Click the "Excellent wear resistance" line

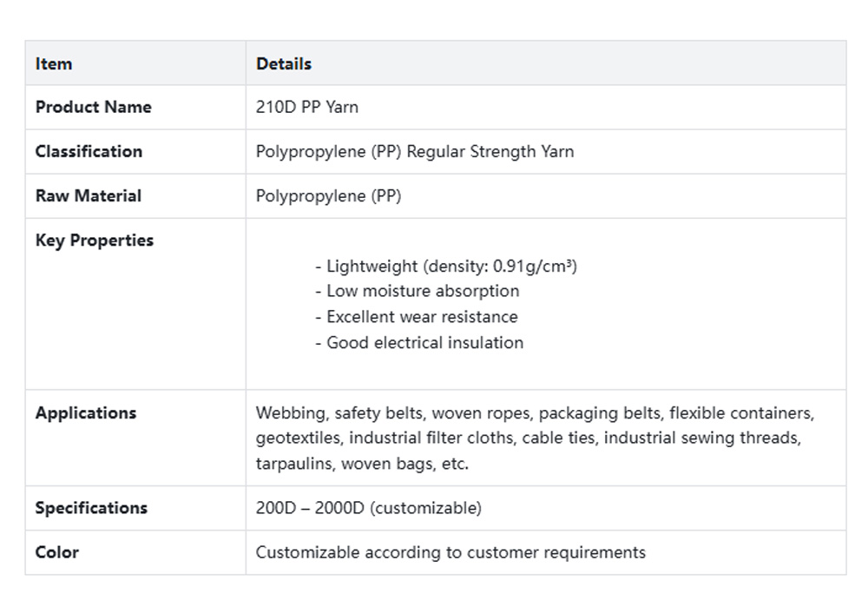click(x=417, y=317)
